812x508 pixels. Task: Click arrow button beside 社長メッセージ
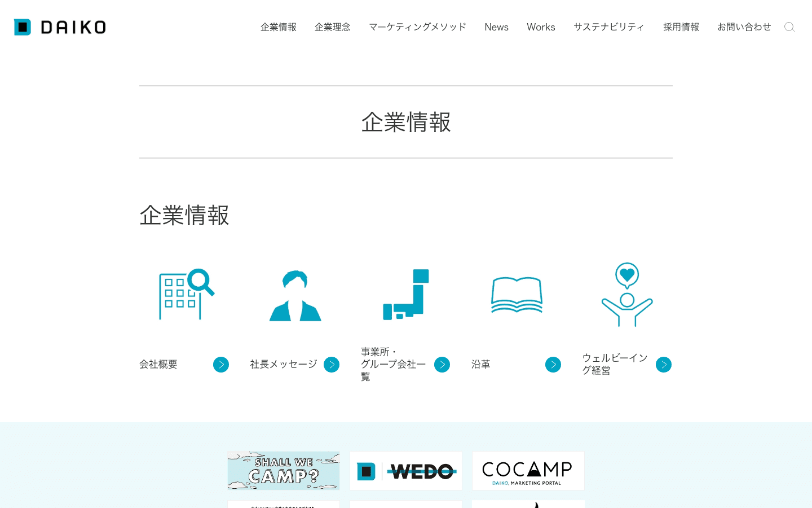click(x=332, y=365)
